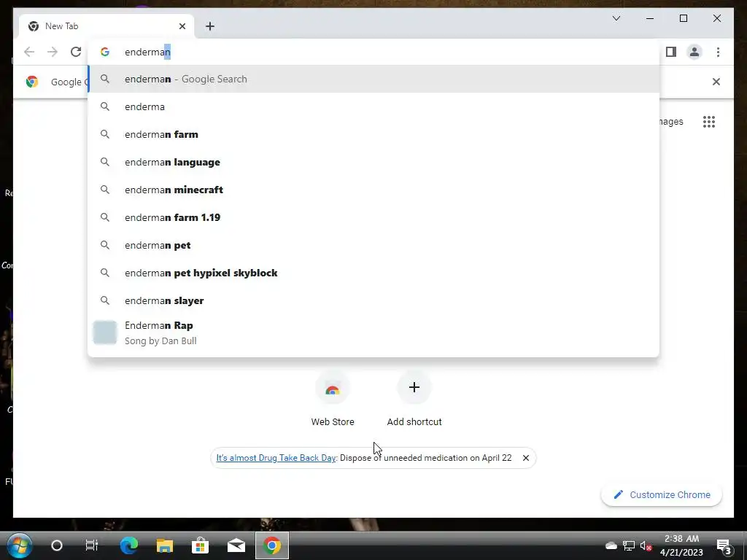Select the 'enderma' suggestion
This screenshot has width=747, height=560.
pyautogui.click(x=373, y=106)
